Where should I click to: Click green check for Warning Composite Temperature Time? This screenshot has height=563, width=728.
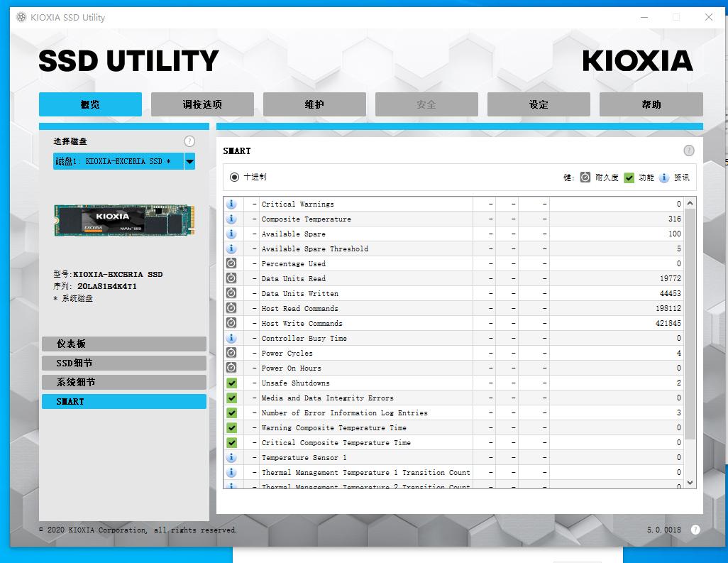coord(231,427)
